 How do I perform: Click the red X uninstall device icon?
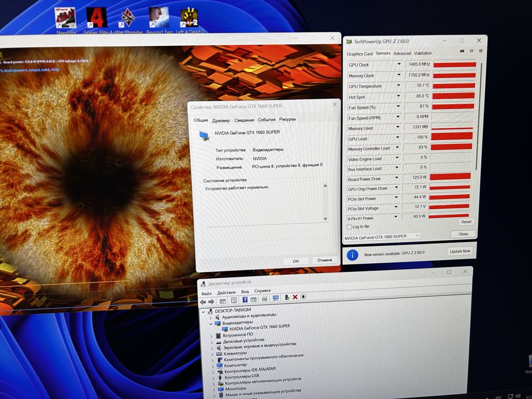[x=295, y=297]
